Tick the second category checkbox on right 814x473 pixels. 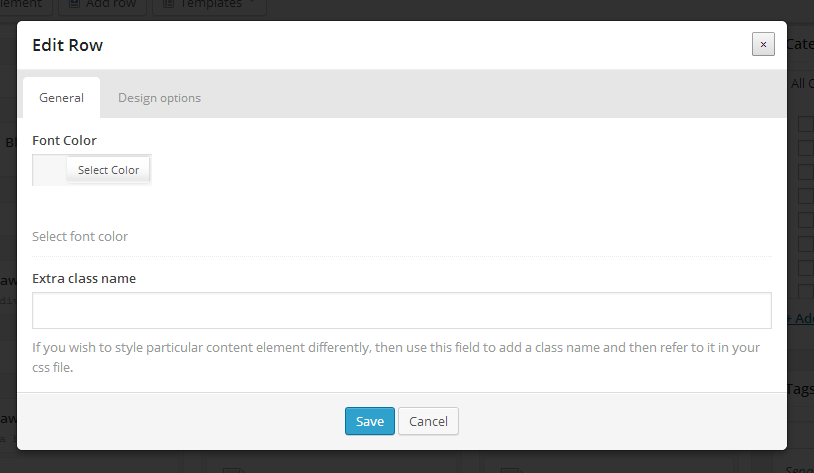pyautogui.click(x=806, y=147)
